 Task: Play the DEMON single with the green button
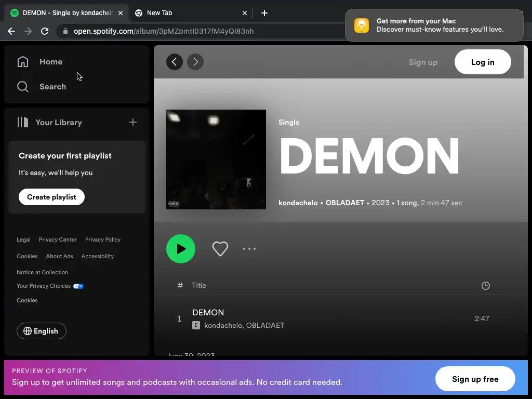click(181, 249)
